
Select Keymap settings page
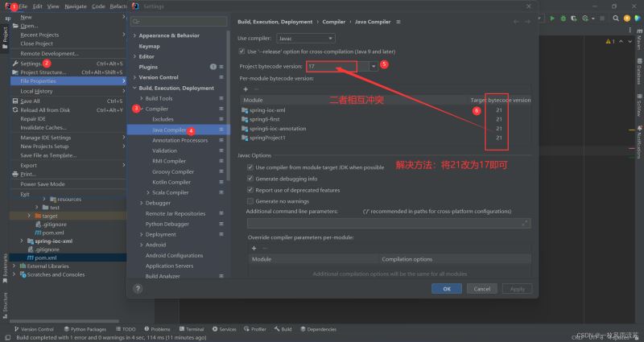[x=149, y=47]
